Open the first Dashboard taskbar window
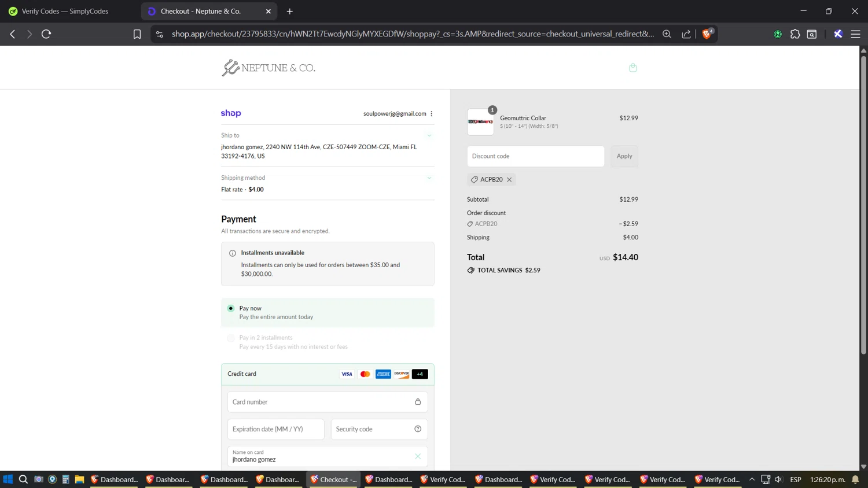 coord(115,479)
